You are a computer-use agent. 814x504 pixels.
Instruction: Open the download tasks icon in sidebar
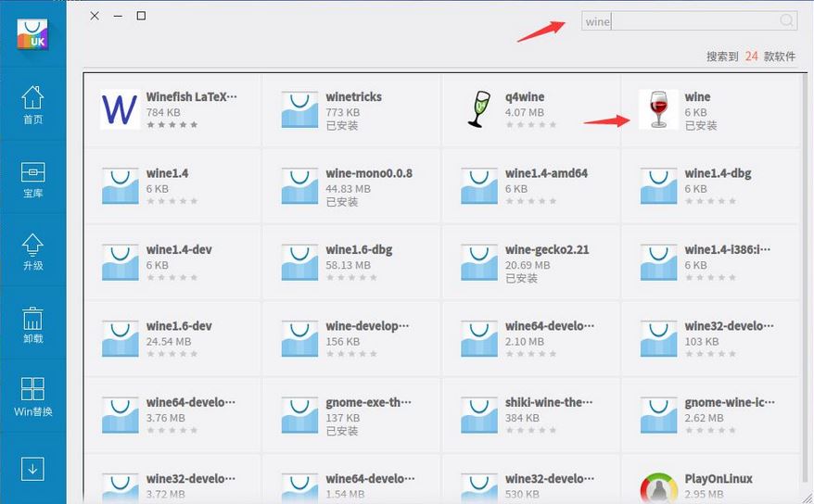tap(32, 470)
